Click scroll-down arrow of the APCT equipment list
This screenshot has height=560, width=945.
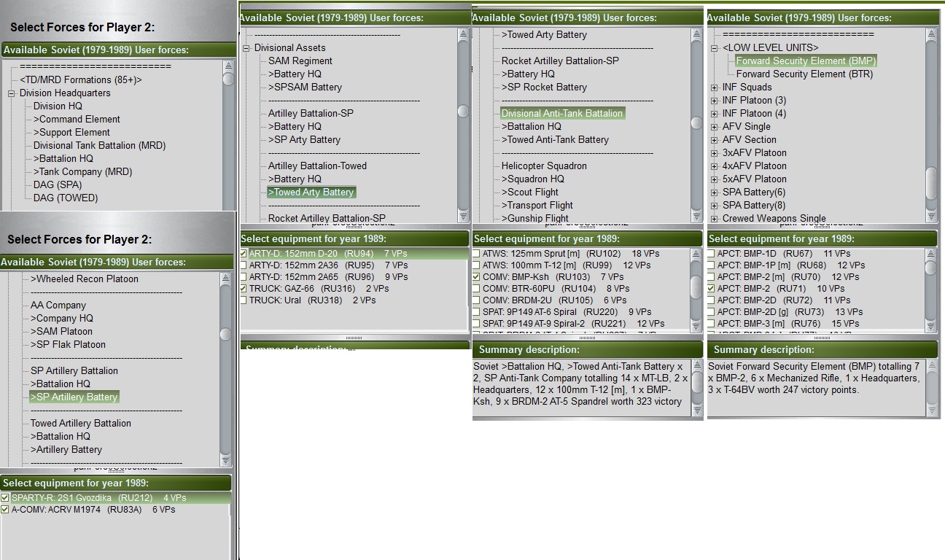tap(931, 327)
